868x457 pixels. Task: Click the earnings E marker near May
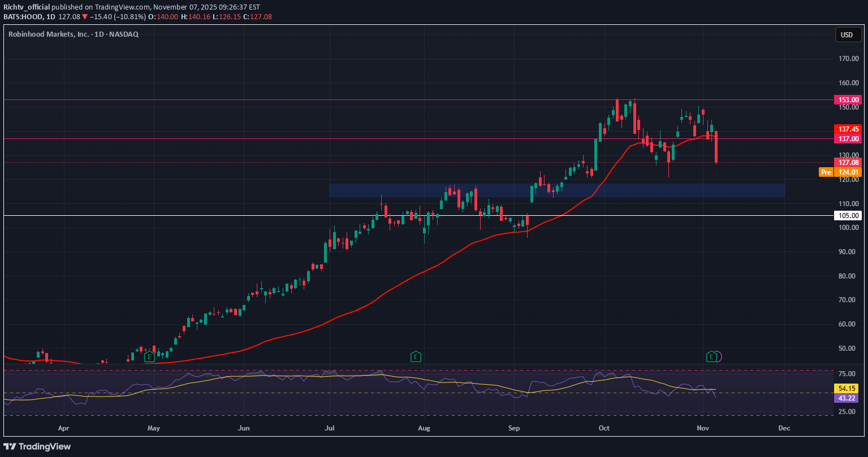(x=149, y=356)
